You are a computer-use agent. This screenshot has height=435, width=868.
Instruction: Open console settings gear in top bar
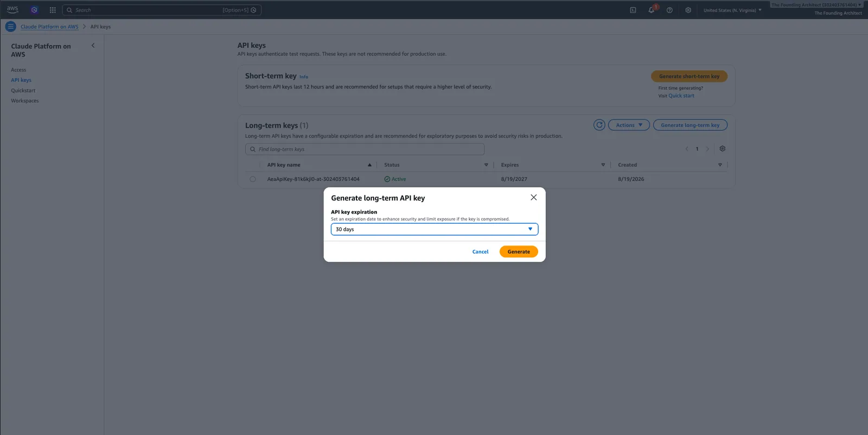click(x=688, y=10)
